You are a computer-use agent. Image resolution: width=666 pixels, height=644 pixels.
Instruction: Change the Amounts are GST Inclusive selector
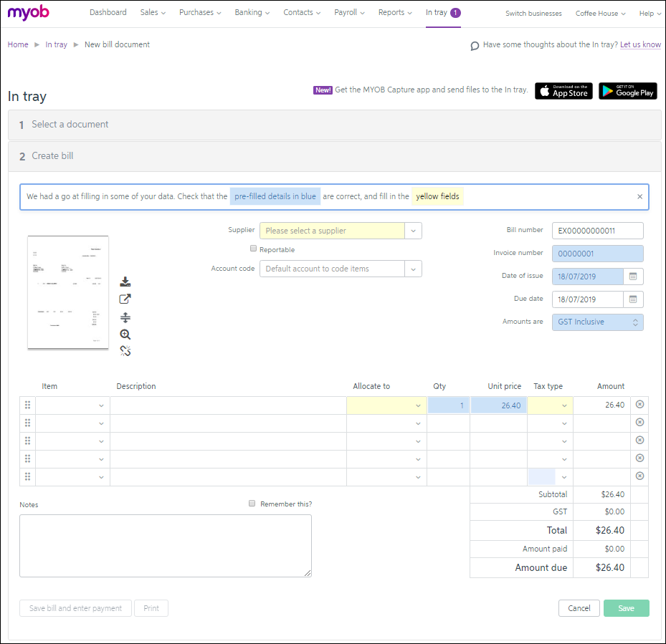(x=597, y=322)
